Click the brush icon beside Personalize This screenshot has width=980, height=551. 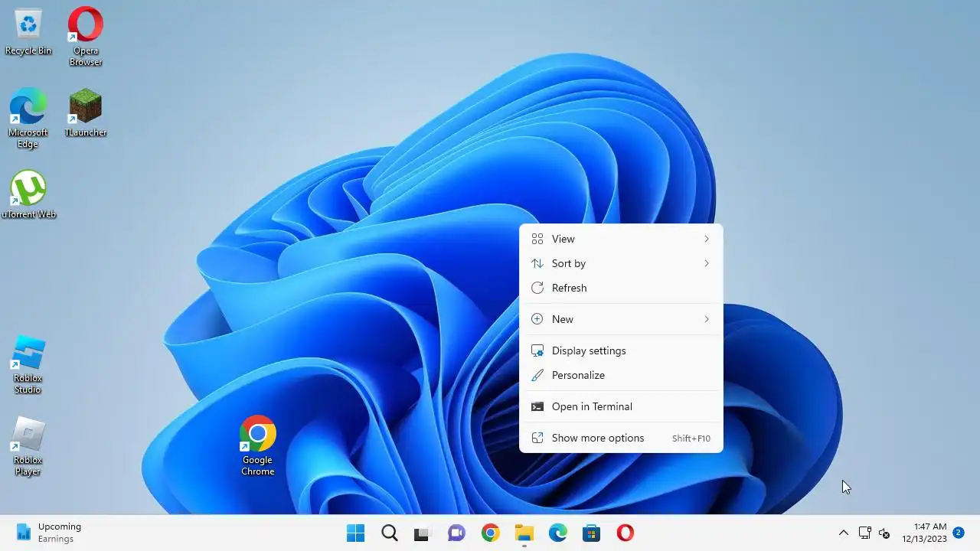click(537, 375)
